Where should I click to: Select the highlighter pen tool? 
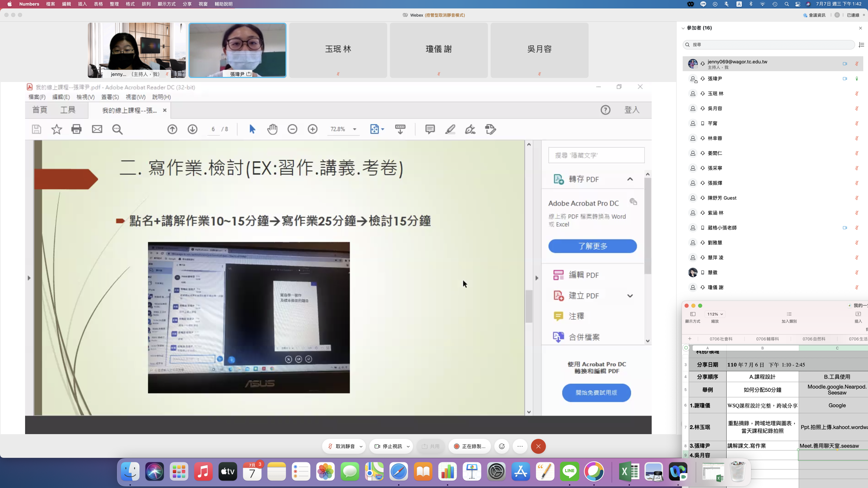click(x=450, y=129)
